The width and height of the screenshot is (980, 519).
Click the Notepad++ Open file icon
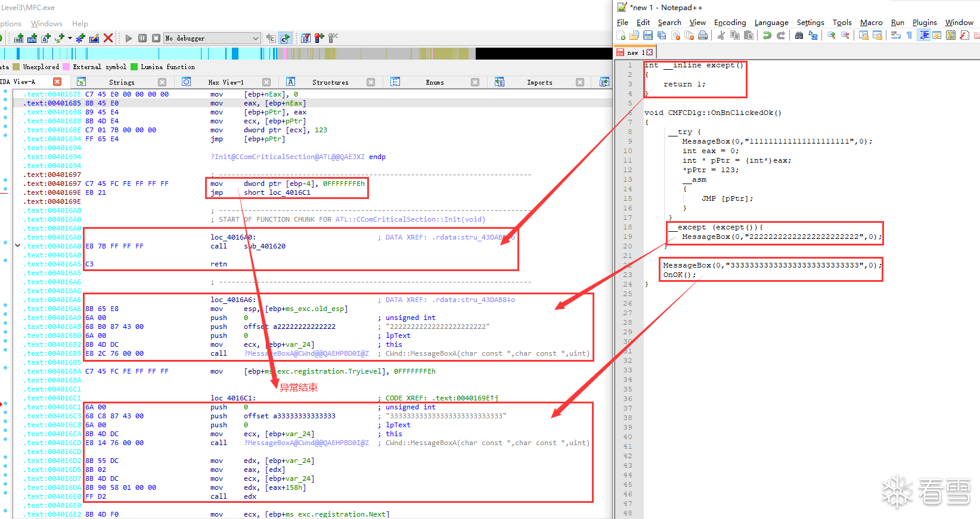click(x=634, y=35)
